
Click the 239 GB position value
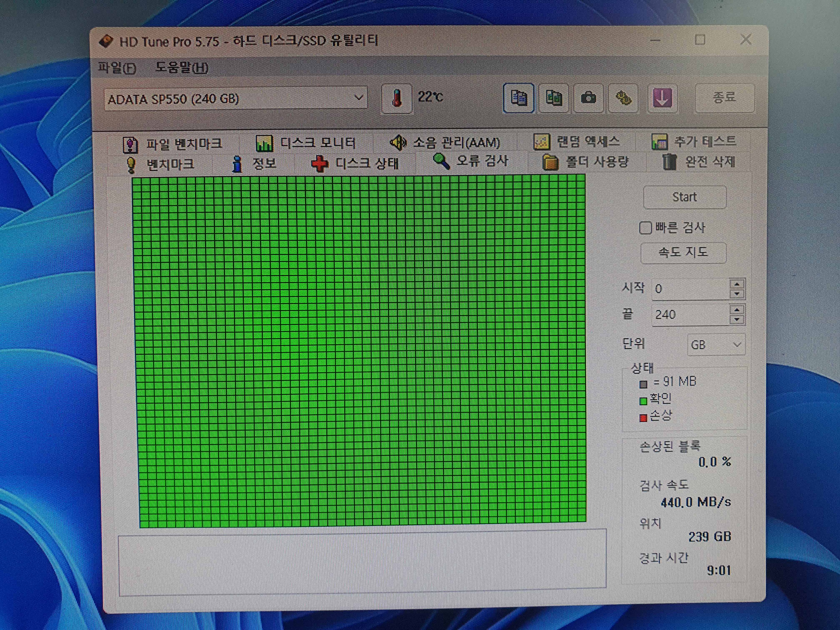[710, 536]
